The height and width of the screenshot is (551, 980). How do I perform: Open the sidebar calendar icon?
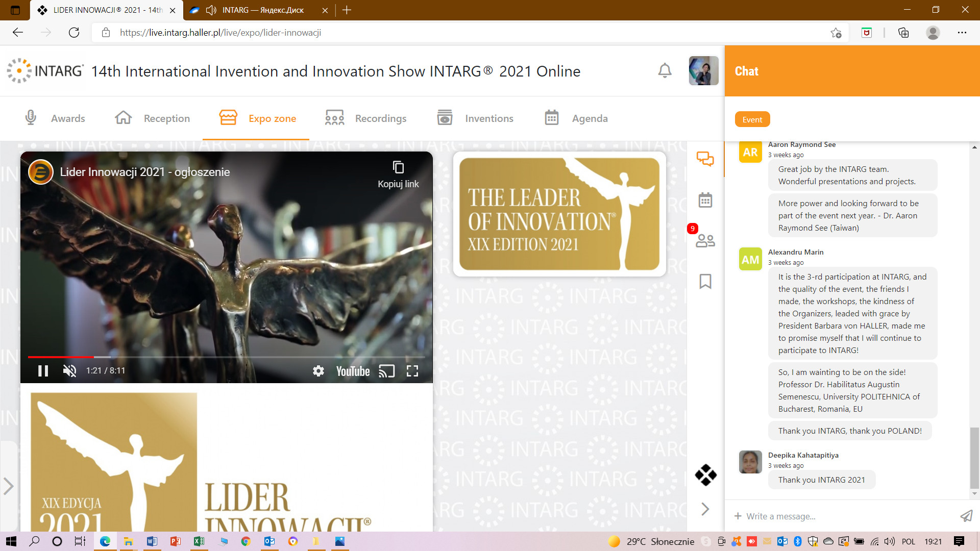[705, 200]
